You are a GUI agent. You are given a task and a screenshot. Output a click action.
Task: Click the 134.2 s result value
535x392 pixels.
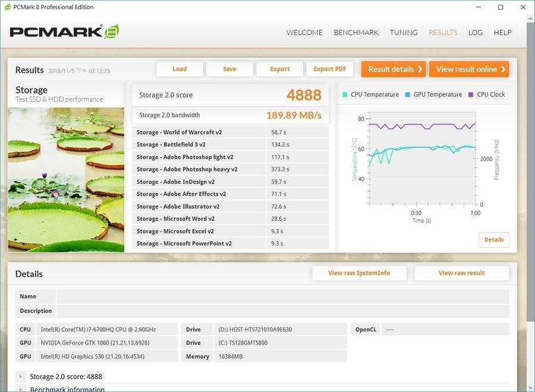click(x=280, y=144)
